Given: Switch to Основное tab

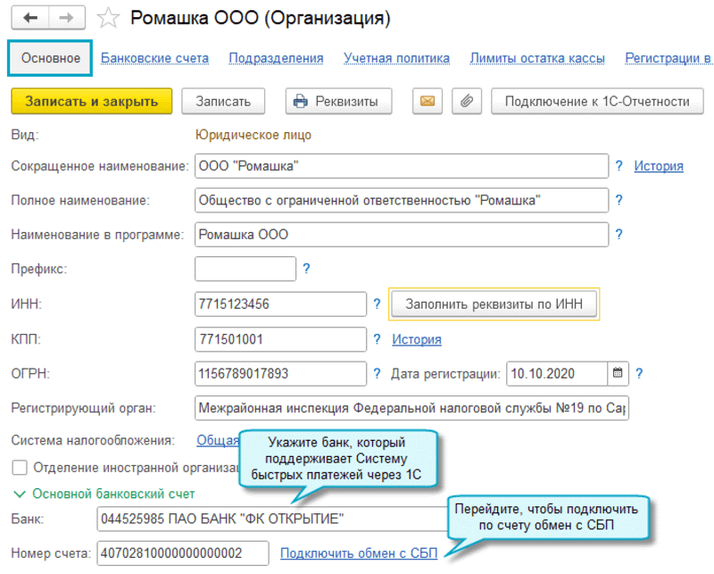Looking at the screenshot, I should coord(50,58).
